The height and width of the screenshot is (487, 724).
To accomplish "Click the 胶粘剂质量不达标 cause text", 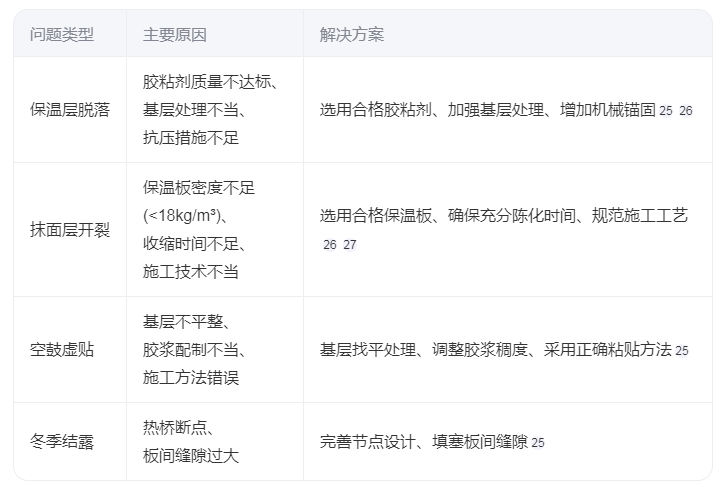I will [x=210, y=82].
